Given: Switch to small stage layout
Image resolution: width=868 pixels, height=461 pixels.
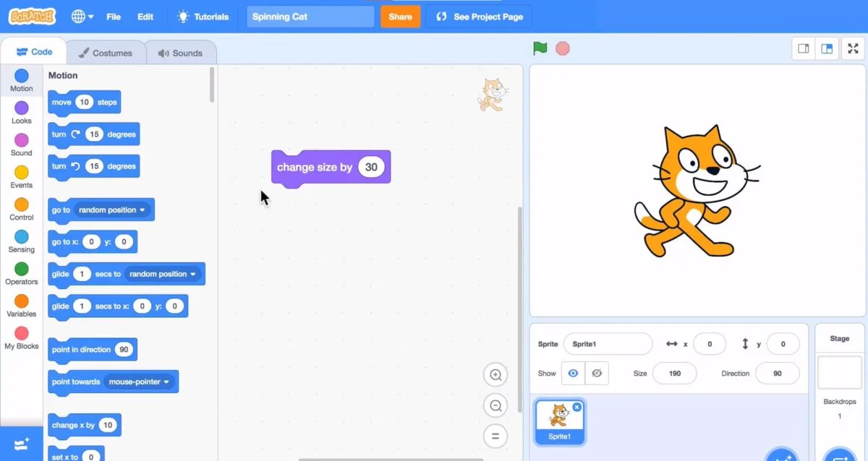Looking at the screenshot, I should [x=803, y=48].
